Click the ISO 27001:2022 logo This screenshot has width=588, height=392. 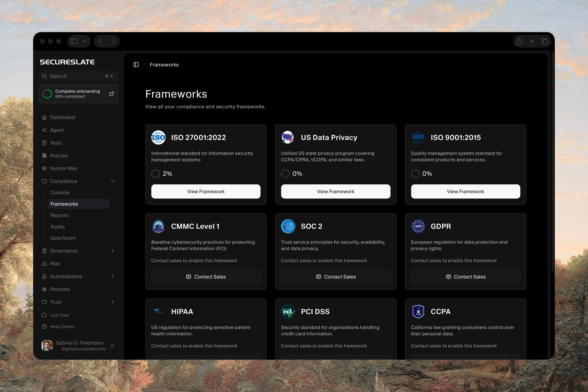pyautogui.click(x=159, y=137)
